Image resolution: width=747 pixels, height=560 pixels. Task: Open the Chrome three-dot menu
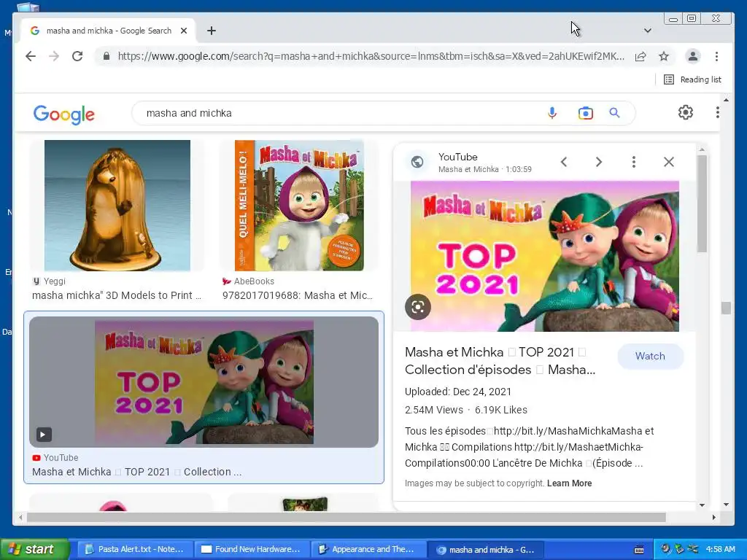716,56
